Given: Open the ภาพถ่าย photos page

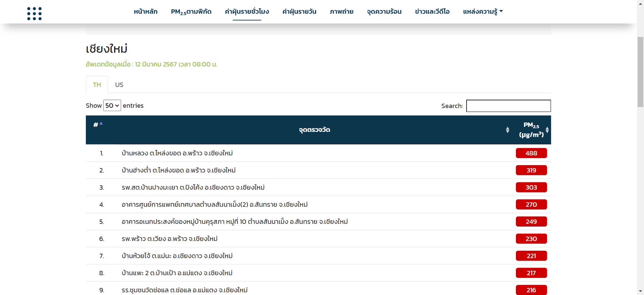Looking at the screenshot, I should pyautogui.click(x=341, y=12).
